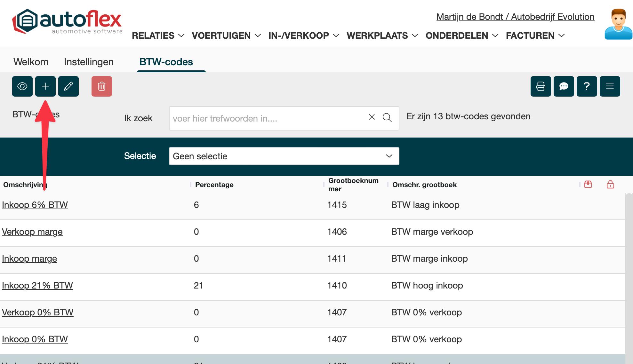Image resolution: width=633 pixels, height=364 pixels.
Task: Click the pencil edit icon
Action: (x=68, y=86)
